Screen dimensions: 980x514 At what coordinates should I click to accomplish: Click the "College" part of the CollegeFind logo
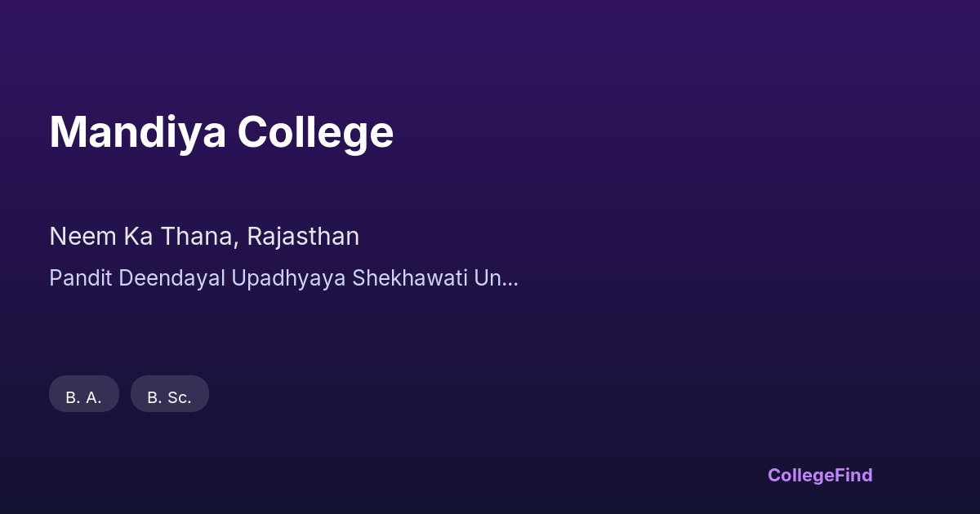point(800,475)
